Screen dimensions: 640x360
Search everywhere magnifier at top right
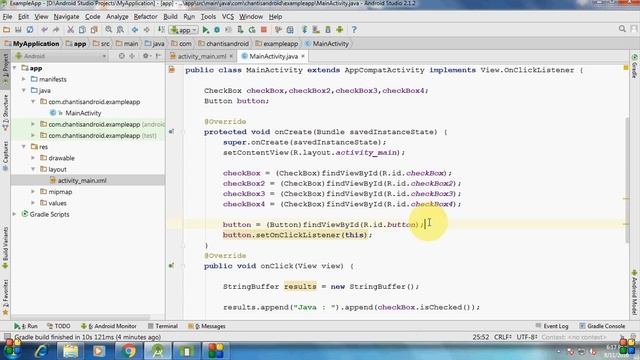[x=622, y=29]
